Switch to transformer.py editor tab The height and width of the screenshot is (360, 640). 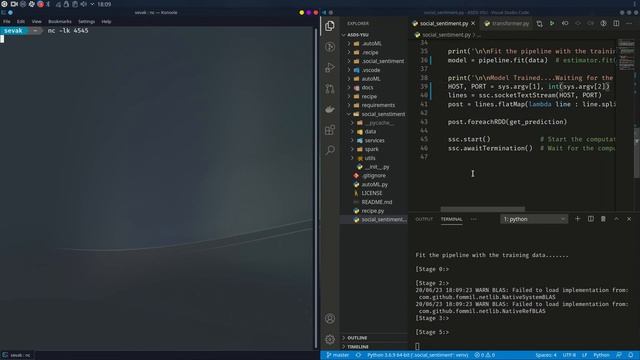click(507, 24)
